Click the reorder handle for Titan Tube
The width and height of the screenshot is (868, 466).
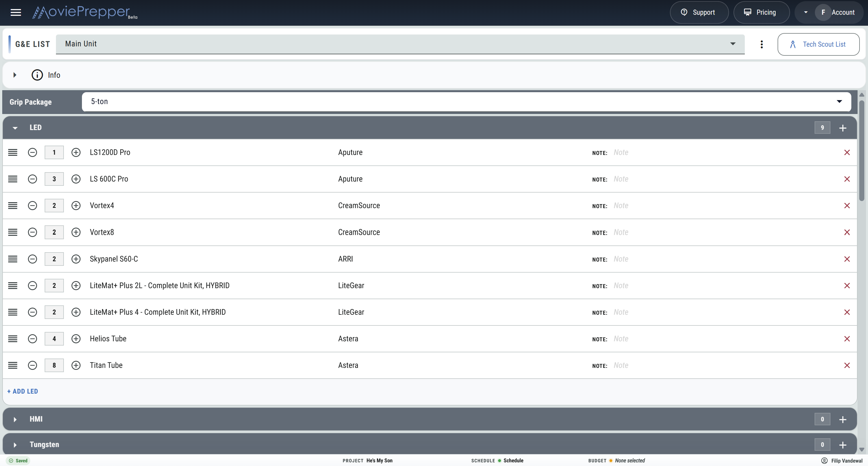[13, 365]
